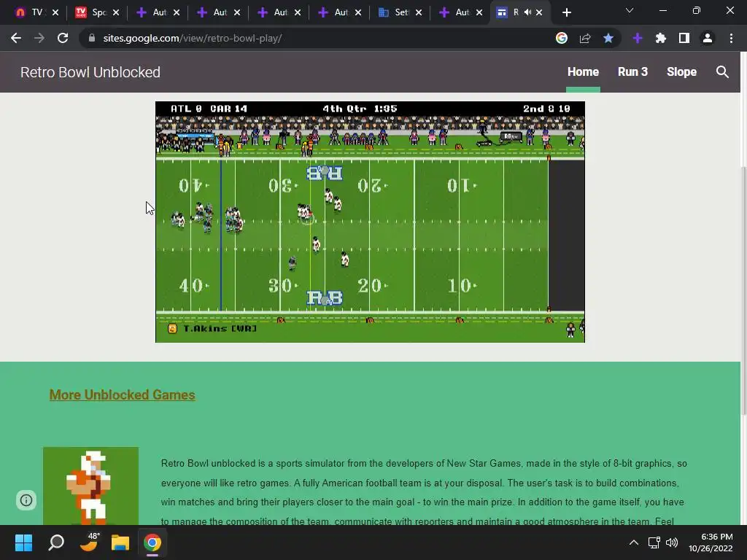Screen dimensions: 747x560
Task: Open the Google icon in the address bar
Action: click(562, 38)
